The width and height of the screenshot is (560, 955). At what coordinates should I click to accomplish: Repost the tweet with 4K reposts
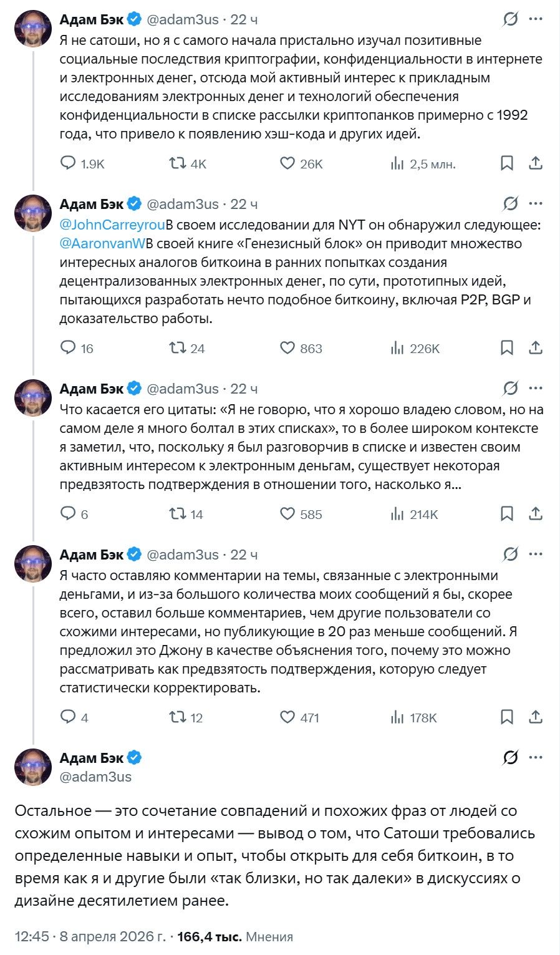pyautogui.click(x=178, y=163)
